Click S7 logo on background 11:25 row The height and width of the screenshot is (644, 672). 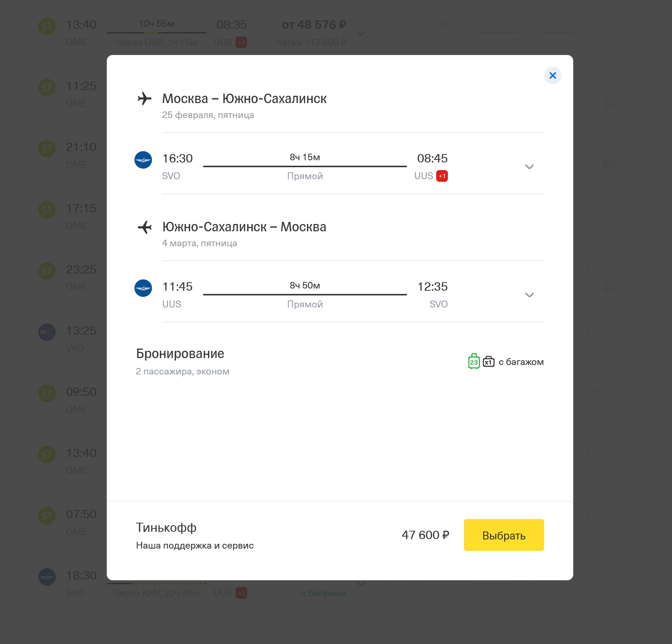tap(47, 87)
